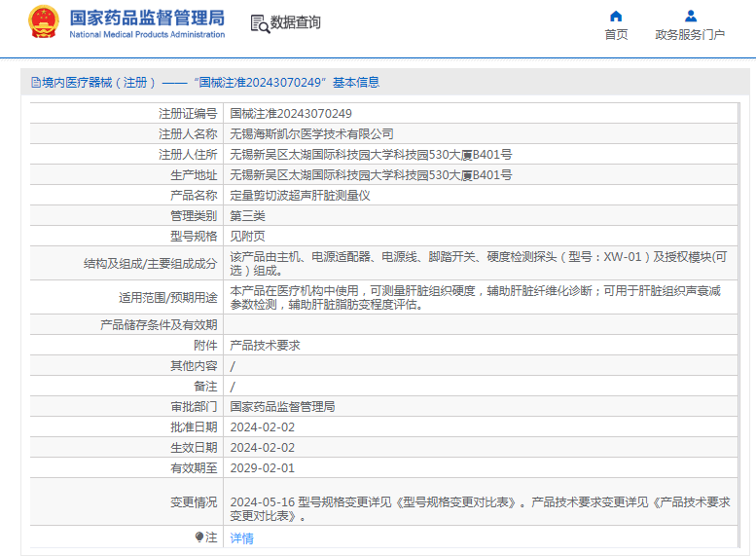This screenshot has height=556, width=756.
Task: Select registration number 国械注准20243070249 cell
Action: (x=291, y=114)
